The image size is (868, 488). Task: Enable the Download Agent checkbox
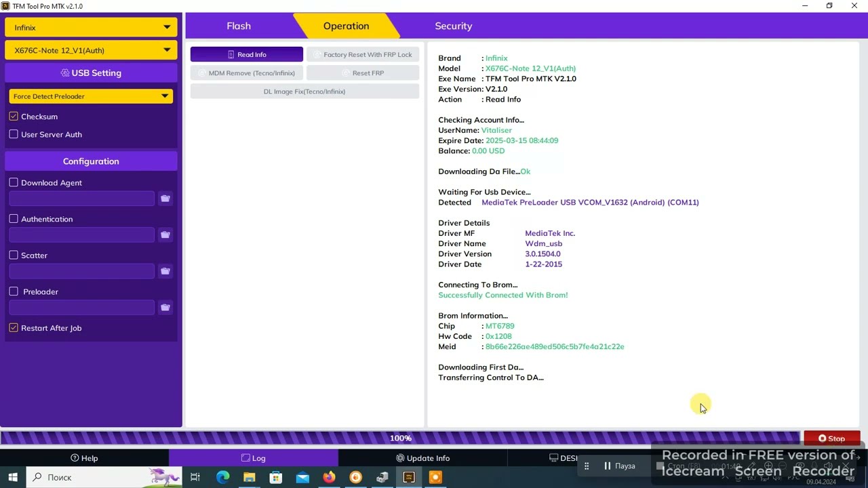(x=14, y=182)
